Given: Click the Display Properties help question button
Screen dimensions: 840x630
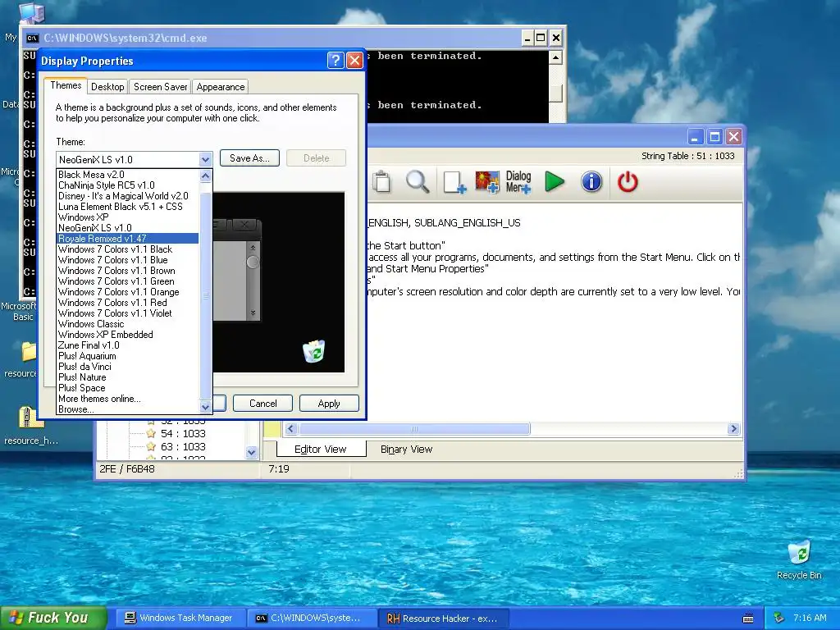Looking at the screenshot, I should [336, 60].
